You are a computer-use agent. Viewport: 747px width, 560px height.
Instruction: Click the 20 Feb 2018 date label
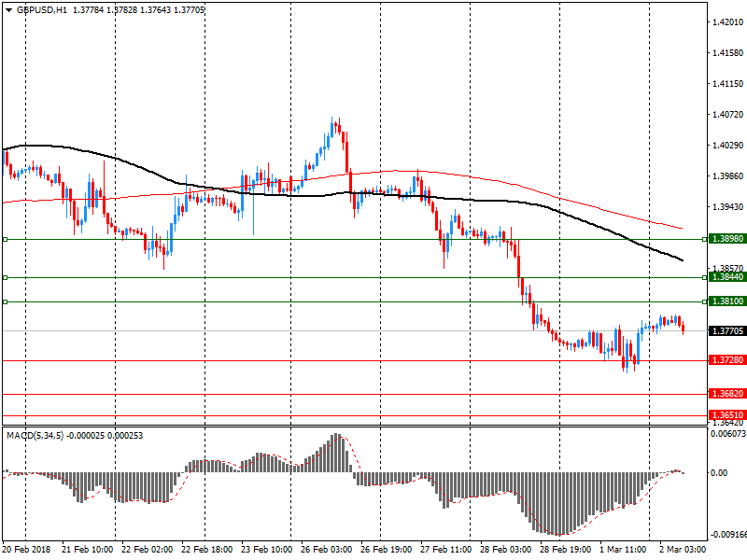pyautogui.click(x=25, y=551)
